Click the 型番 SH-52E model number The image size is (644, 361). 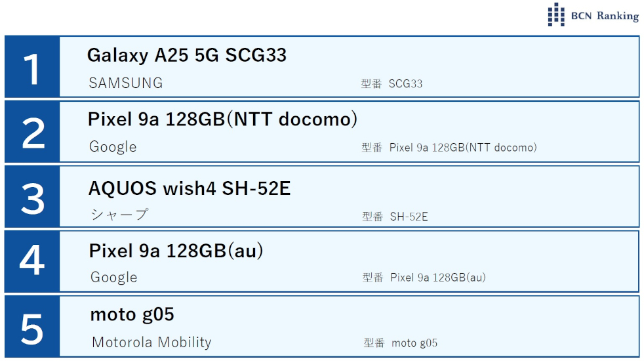pos(395,217)
